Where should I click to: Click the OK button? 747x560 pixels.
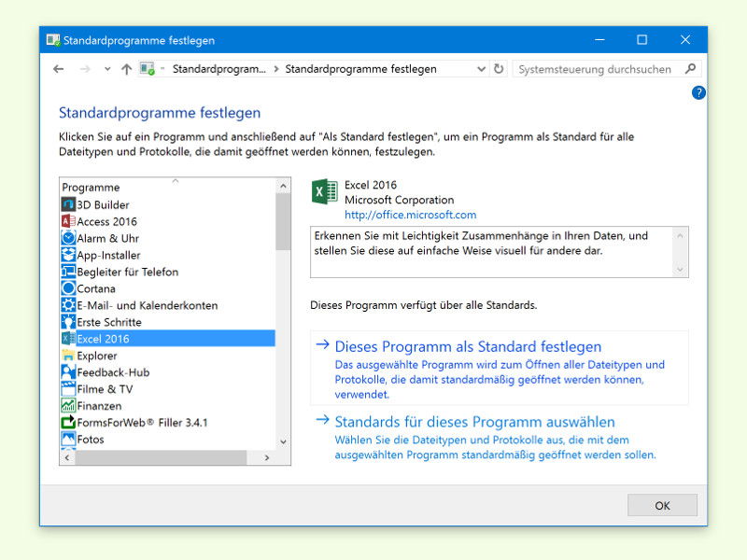(x=662, y=505)
